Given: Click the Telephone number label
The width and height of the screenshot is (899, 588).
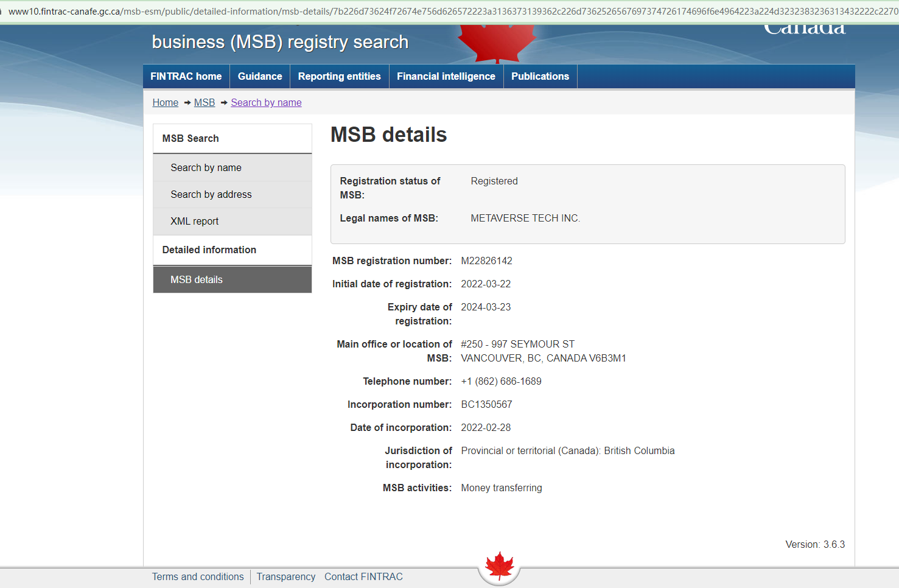Looking at the screenshot, I should [407, 382].
